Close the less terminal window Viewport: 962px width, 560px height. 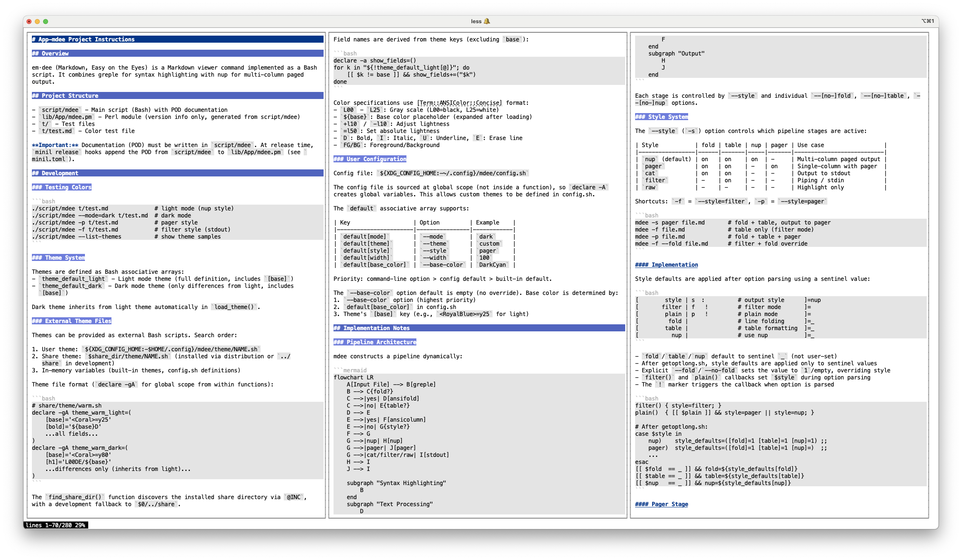click(29, 22)
